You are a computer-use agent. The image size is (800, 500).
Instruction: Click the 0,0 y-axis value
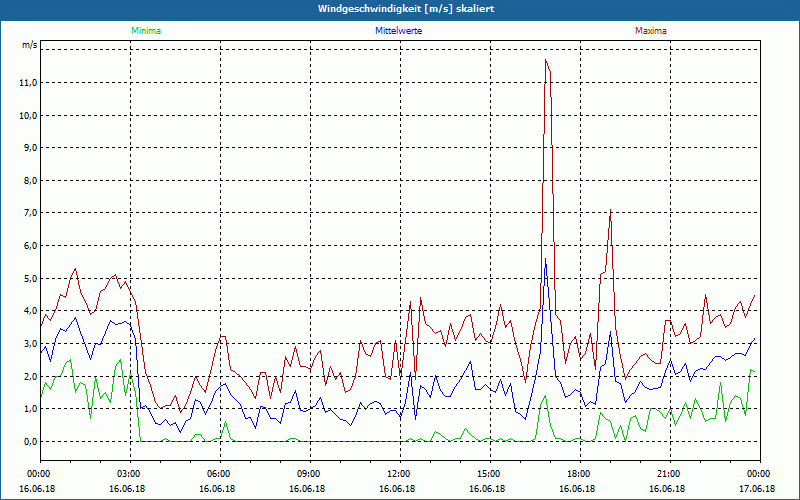coord(30,441)
